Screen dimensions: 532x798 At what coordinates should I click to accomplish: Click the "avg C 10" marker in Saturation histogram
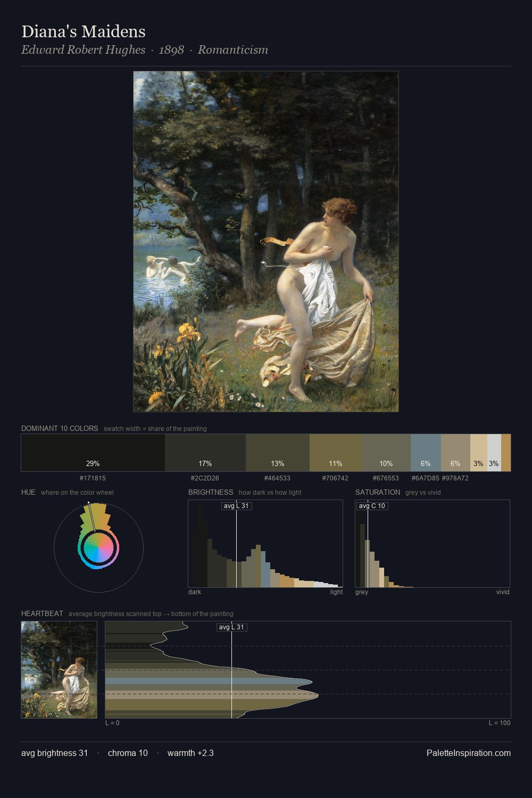tap(372, 506)
